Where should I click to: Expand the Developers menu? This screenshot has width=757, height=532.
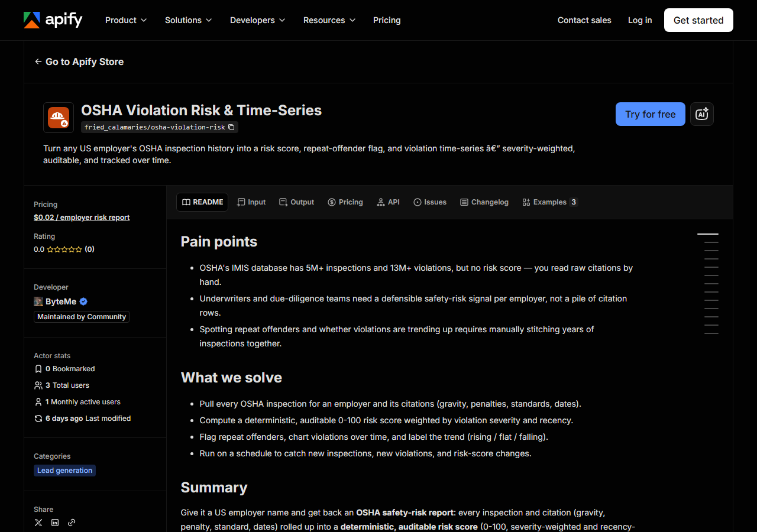click(257, 20)
